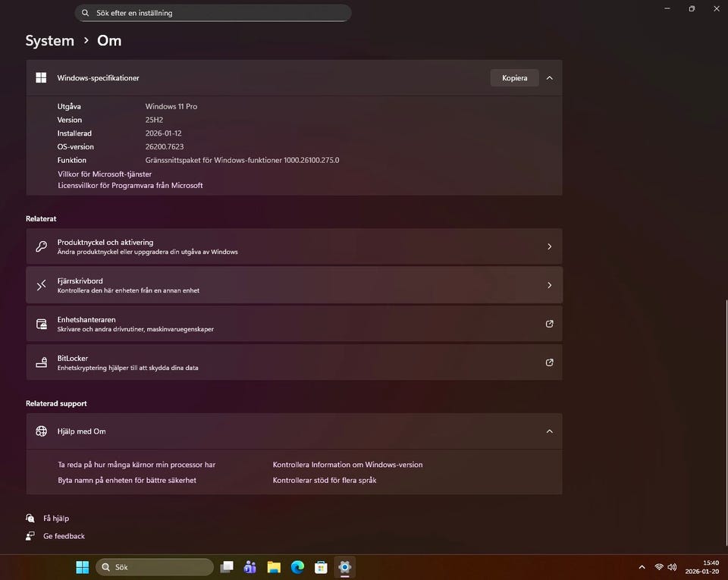Screen dimensions: 728x580
Task: Launch Microsoft Edge from the taskbar
Action: 297,567
